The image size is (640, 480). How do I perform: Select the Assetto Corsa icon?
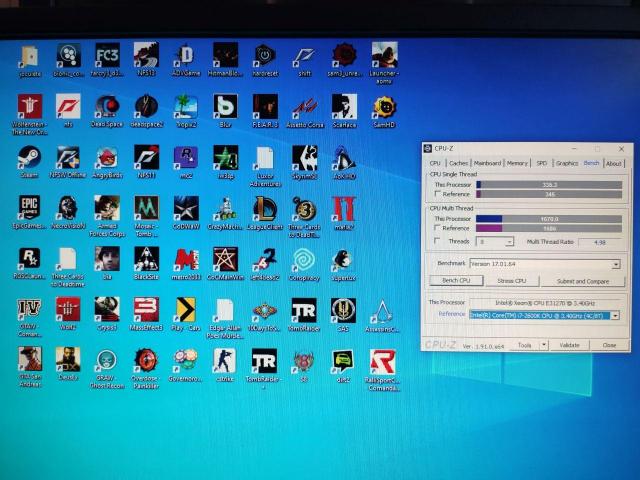[x=304, y=111]
